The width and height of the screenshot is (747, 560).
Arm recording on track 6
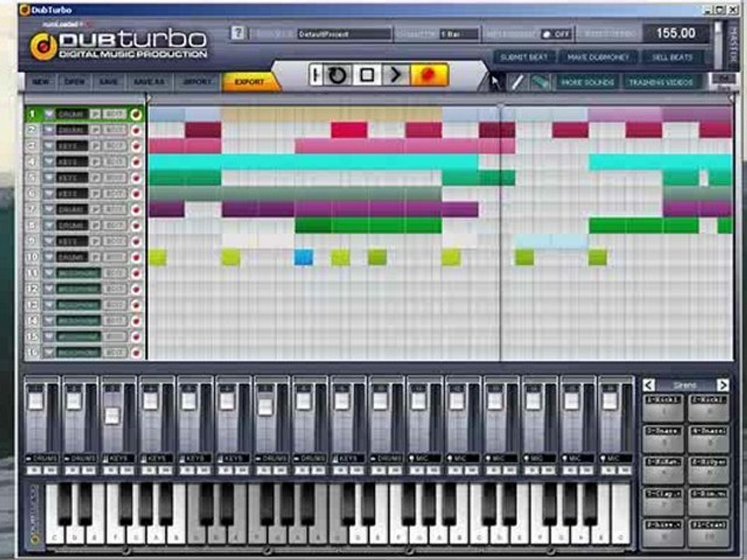[x=136, y=194]
